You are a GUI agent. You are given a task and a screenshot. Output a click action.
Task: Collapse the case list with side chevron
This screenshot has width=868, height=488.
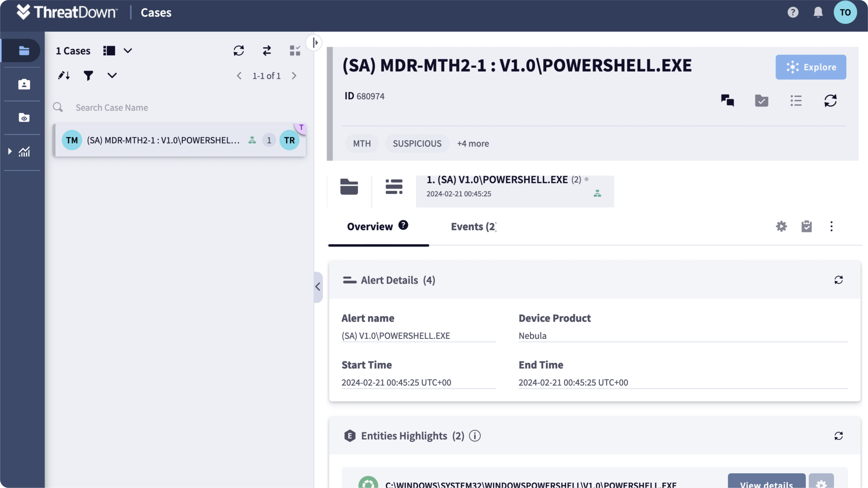pyautogui.click(x=318, y=287)
